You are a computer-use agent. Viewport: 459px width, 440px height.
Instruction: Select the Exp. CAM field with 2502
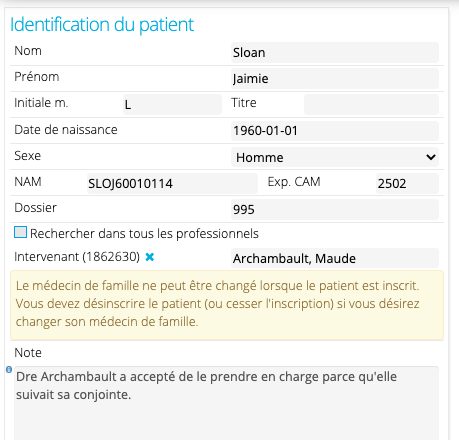(407, 183)
